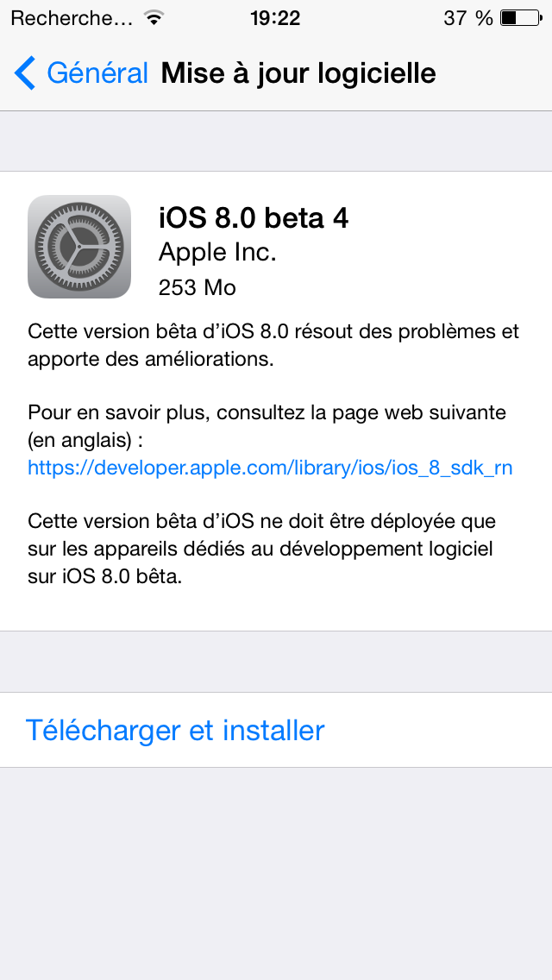Tap Télécharger et installer
The width and height of the screenshot is (552, 980).
(175, 729)
